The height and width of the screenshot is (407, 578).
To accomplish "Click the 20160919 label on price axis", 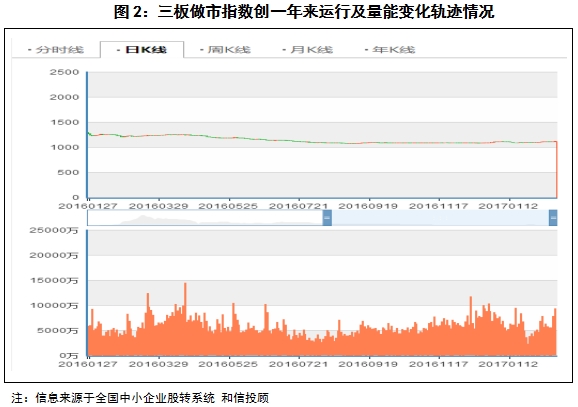I will [368, 206].
